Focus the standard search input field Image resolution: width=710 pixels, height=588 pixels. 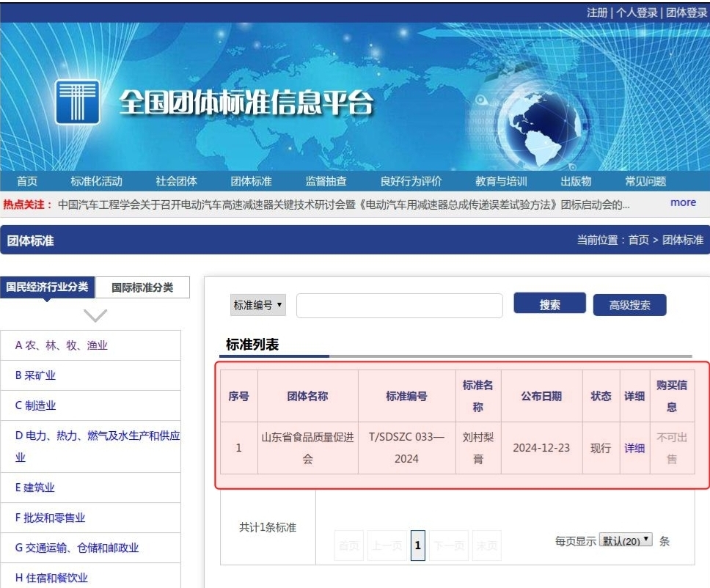[x=399, y=306]
